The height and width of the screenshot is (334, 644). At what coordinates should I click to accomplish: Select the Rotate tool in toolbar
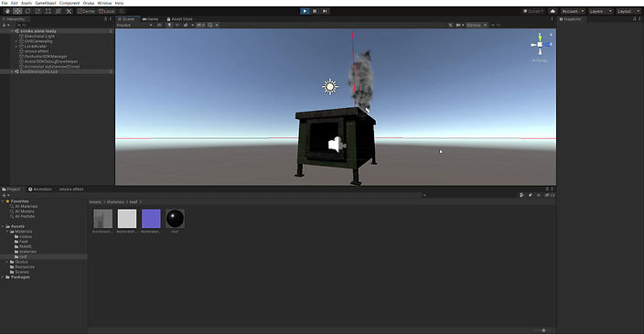(28, 11)
